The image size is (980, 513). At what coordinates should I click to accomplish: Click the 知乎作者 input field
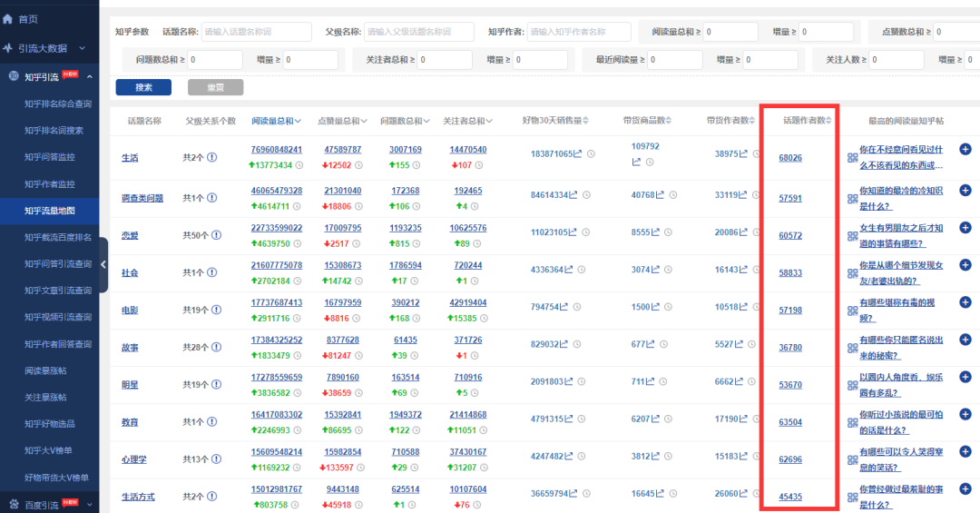[579, 31]
